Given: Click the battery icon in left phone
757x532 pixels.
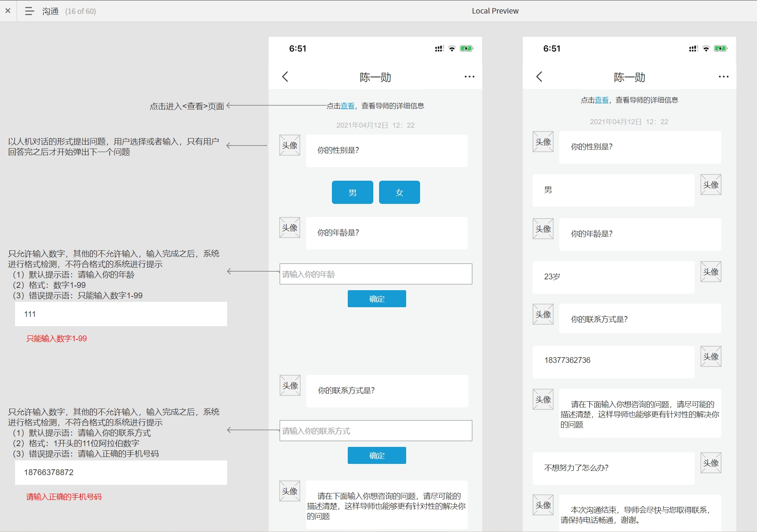Looking at the screenshot, I should click(x=467, y=48).
